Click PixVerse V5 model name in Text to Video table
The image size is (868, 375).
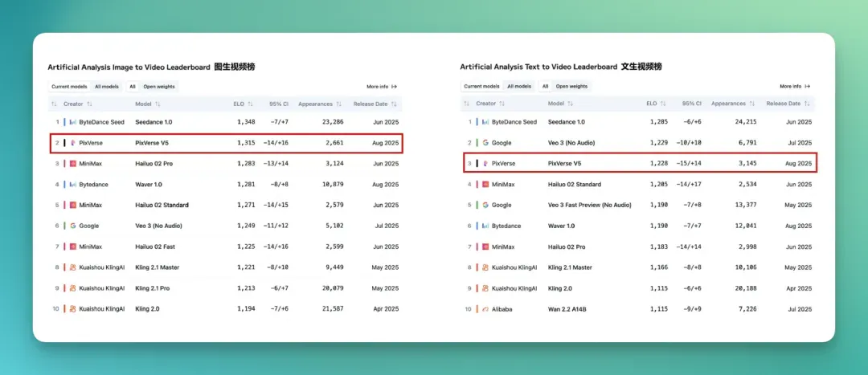pos(567,164)
